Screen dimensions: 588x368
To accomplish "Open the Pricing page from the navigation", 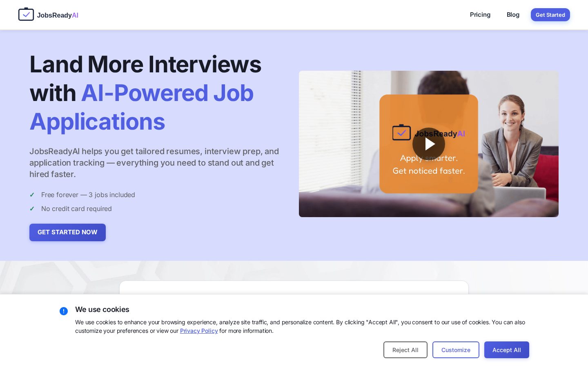I will point(480,15).
